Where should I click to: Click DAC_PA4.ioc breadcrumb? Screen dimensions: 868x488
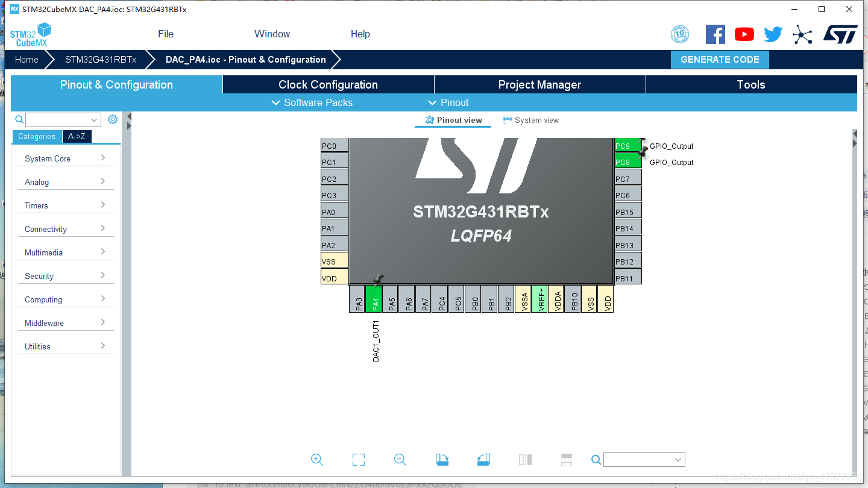(246, 60)
